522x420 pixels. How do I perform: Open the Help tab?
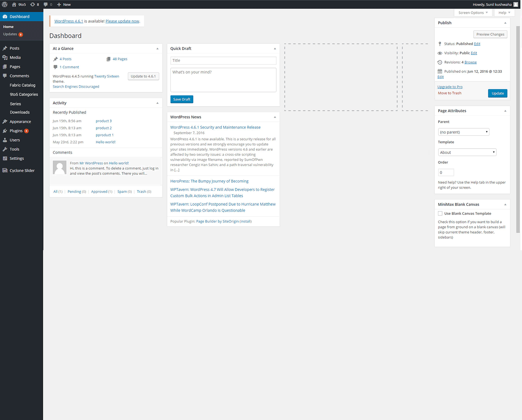point(504,13)
